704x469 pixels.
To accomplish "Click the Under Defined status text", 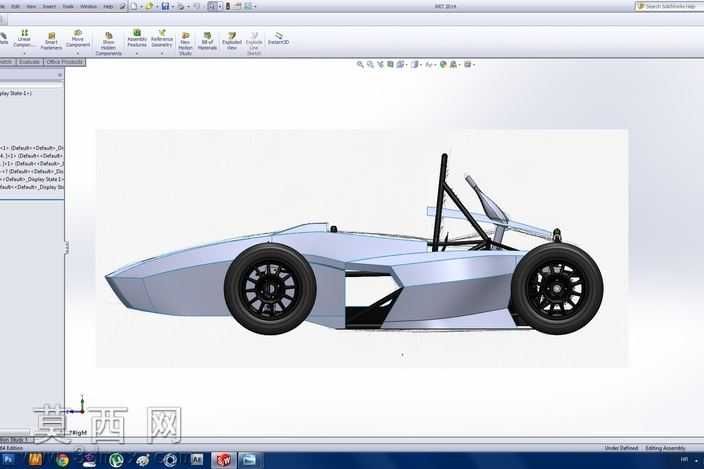I will pos(621,448).
